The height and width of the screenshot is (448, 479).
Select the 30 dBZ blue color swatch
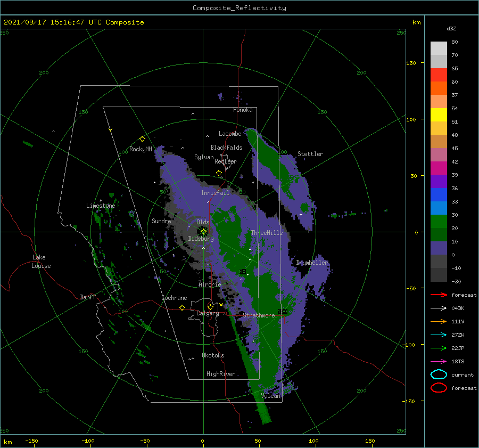click(x=439, y=208)
